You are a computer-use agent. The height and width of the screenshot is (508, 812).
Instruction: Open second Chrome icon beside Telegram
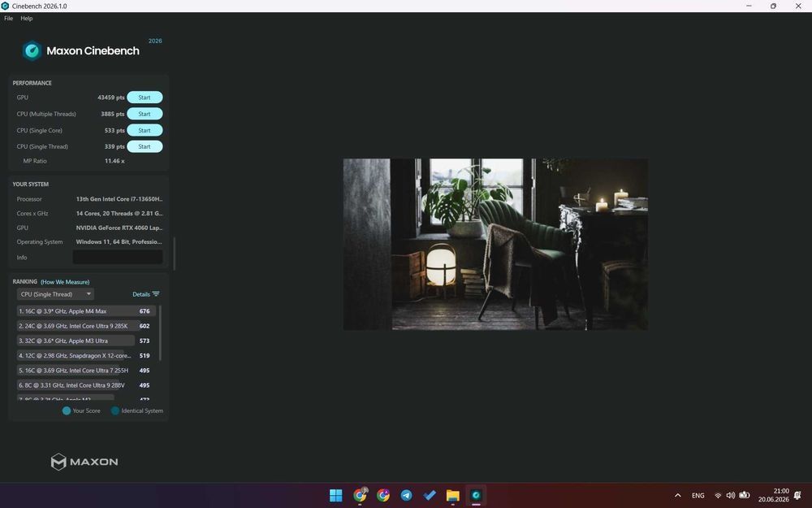[383, 496]
